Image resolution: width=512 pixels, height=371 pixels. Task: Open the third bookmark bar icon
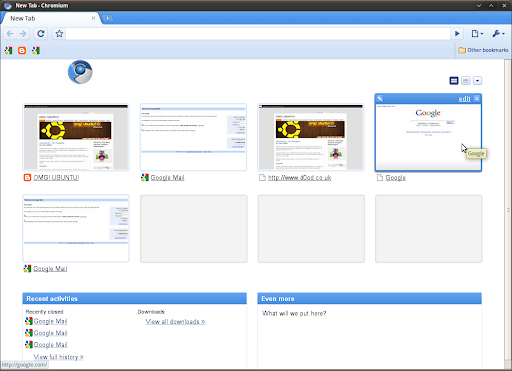point(36,51)
